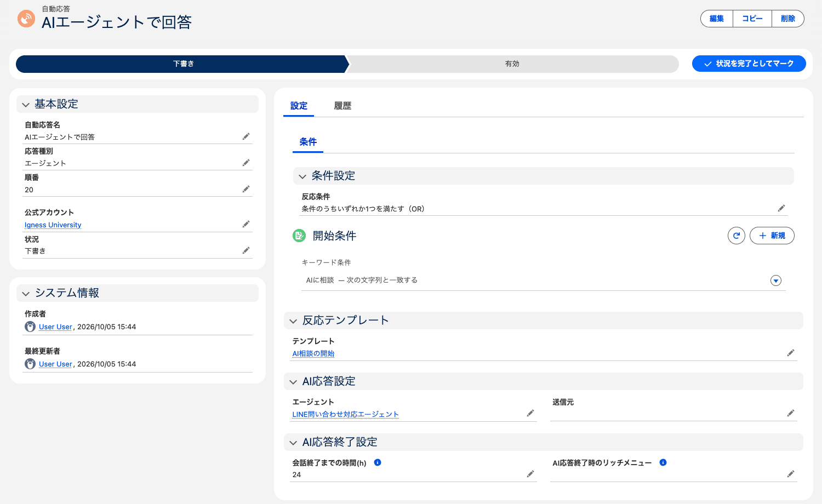
Task: Click the 最終更新者 user avatar
Action: (30, 364)
